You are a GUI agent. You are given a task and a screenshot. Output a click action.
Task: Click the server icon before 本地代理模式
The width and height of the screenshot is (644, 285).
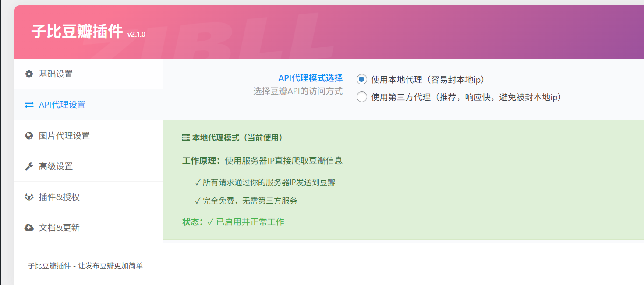pyautogui.click(x=185, y=137)
